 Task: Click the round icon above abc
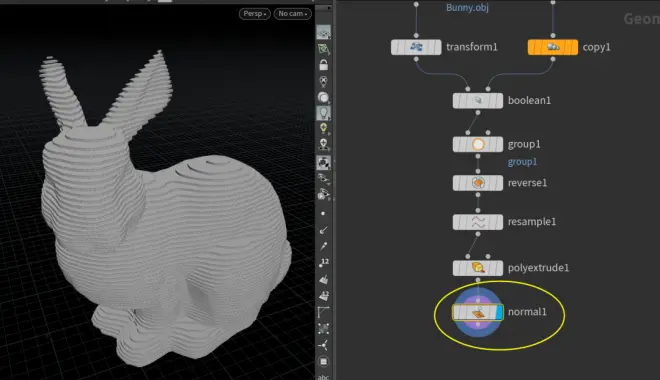point(323,361)
